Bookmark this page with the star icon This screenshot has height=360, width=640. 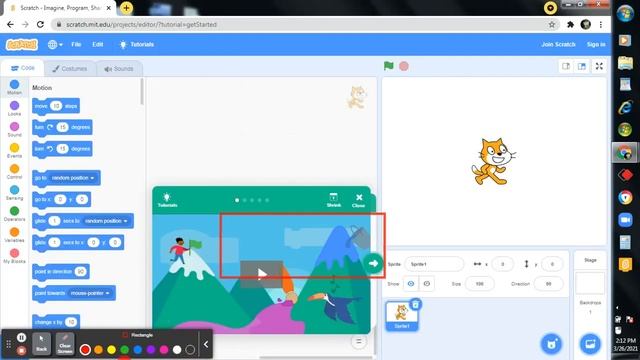(x=552, y=24)
